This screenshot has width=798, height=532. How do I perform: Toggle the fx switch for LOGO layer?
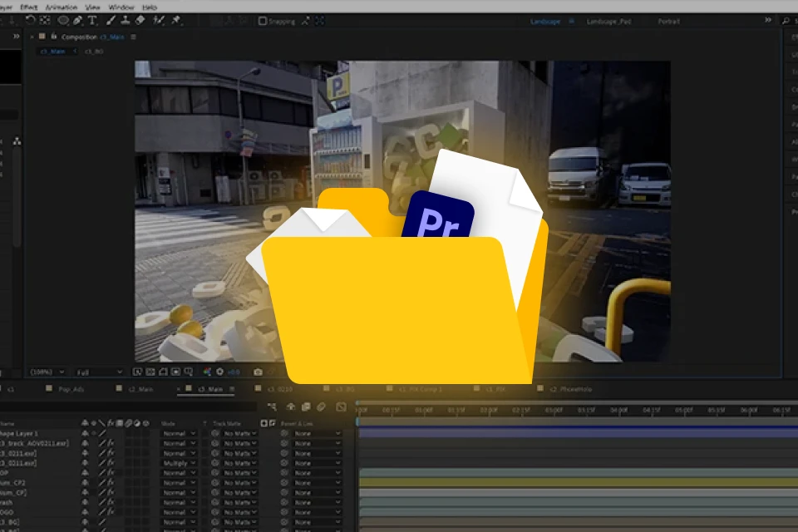coord(111,512)
